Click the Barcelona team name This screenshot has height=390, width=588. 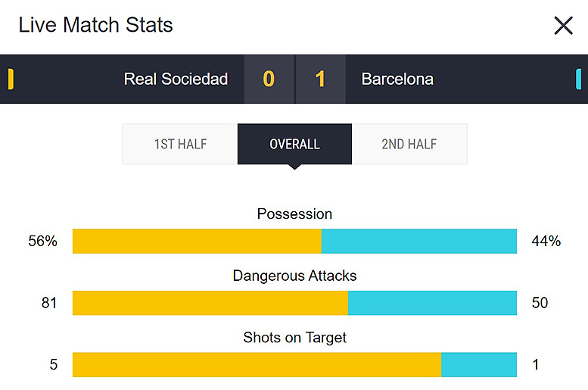397,80
